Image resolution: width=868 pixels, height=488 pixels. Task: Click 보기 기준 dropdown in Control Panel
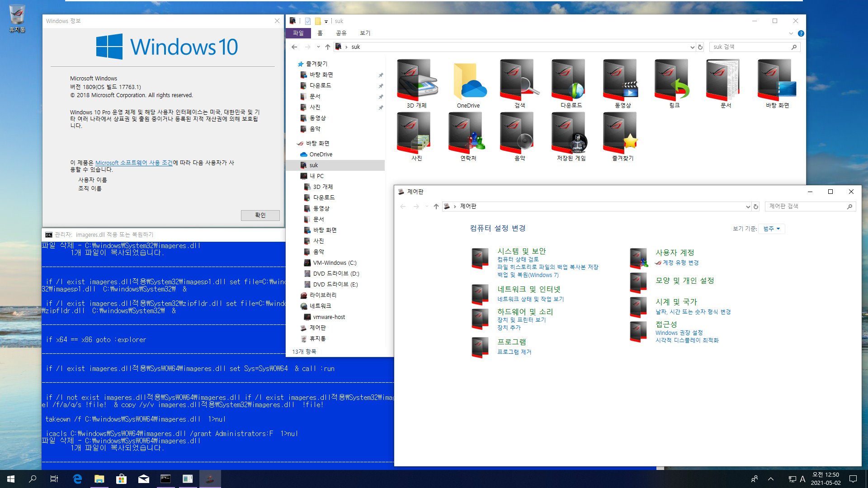pyautogui.click(x=773, y=229)
